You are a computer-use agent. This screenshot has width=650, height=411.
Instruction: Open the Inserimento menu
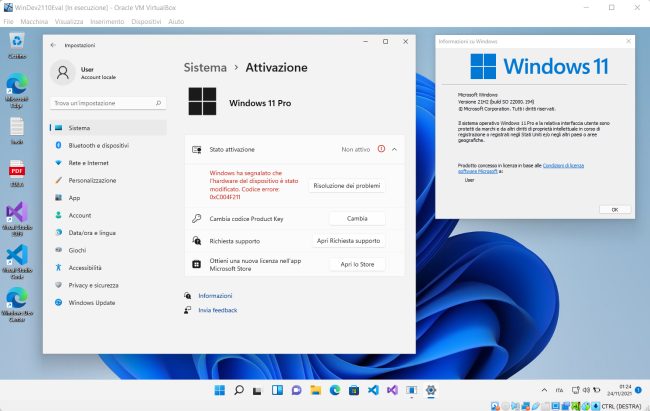click(107, 22)
